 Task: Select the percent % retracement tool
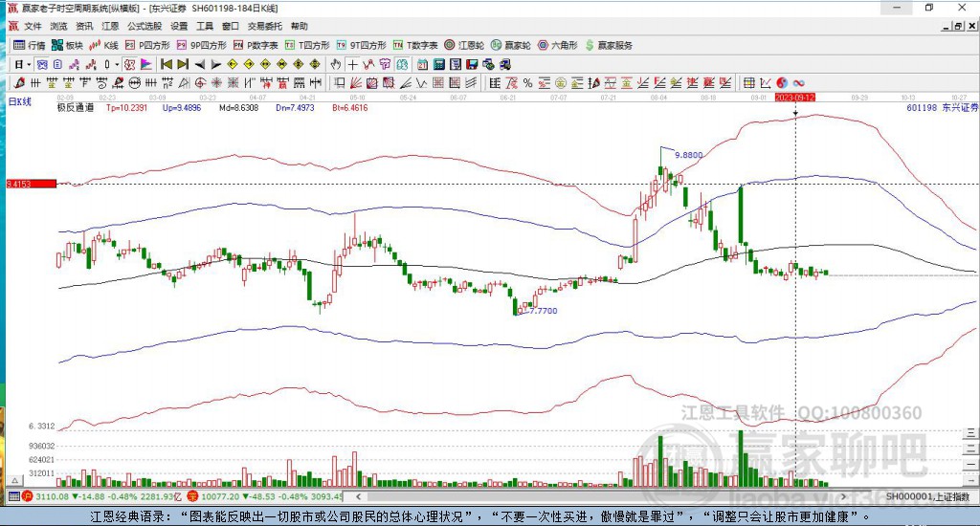528,82
